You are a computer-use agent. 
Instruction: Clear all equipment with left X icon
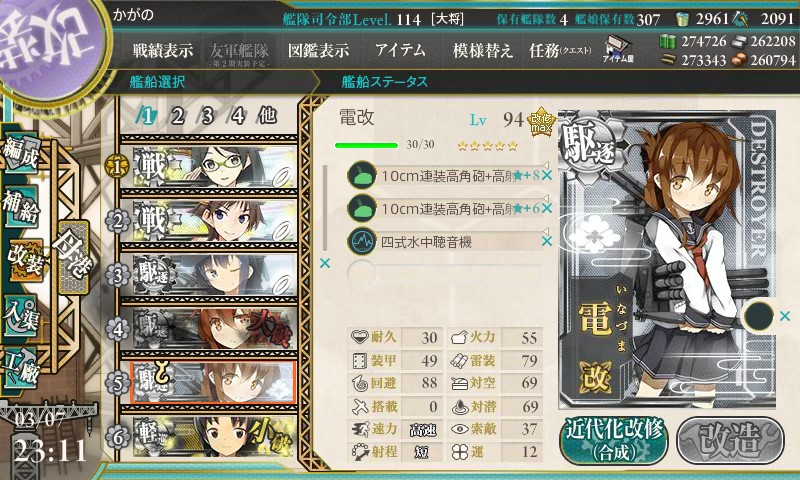[x=324, y=263]
